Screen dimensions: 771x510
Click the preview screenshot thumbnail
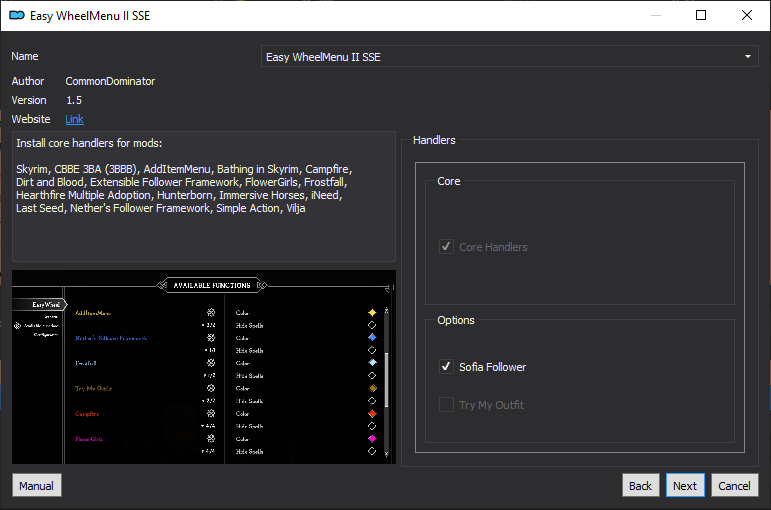click(204, 367)
